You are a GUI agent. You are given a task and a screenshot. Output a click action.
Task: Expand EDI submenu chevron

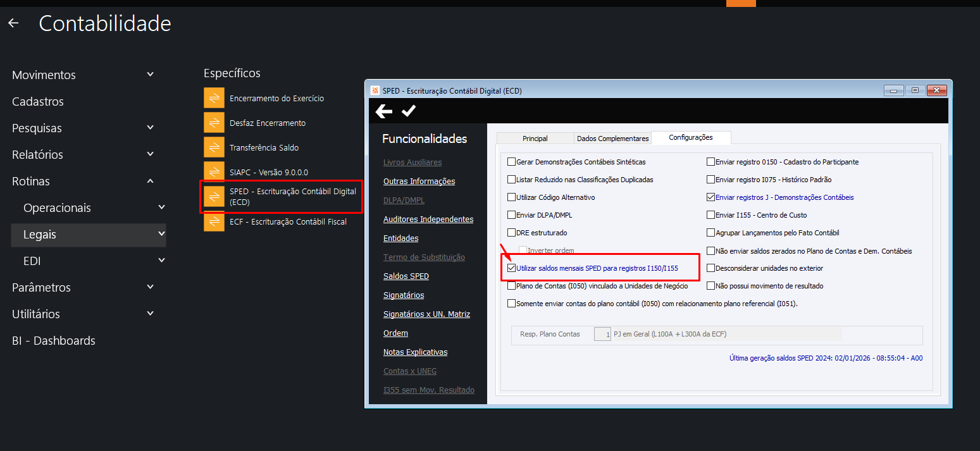click(x=161, y=261)
